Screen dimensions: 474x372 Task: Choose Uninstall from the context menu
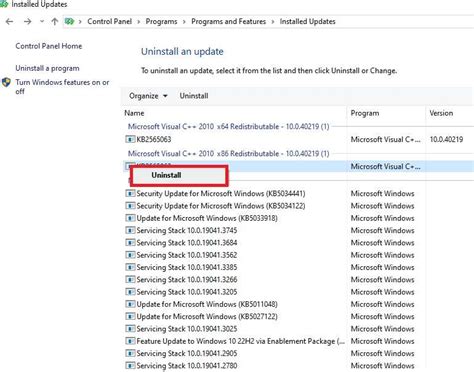179,175
